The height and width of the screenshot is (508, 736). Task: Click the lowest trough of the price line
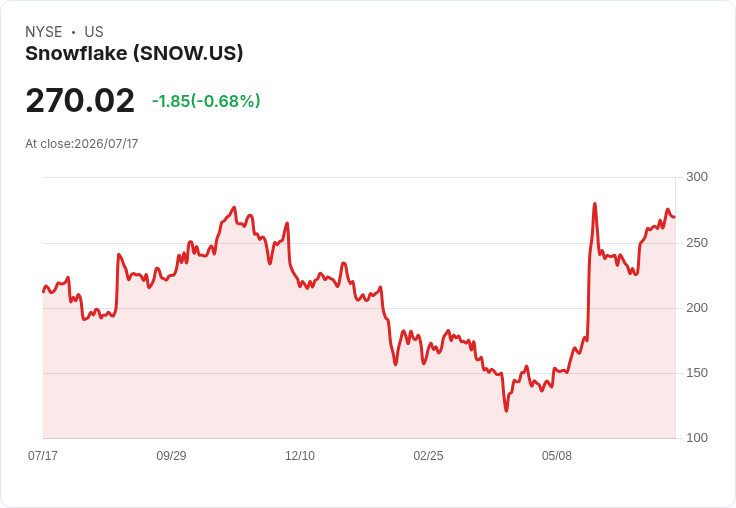click(x=506, y=411)
